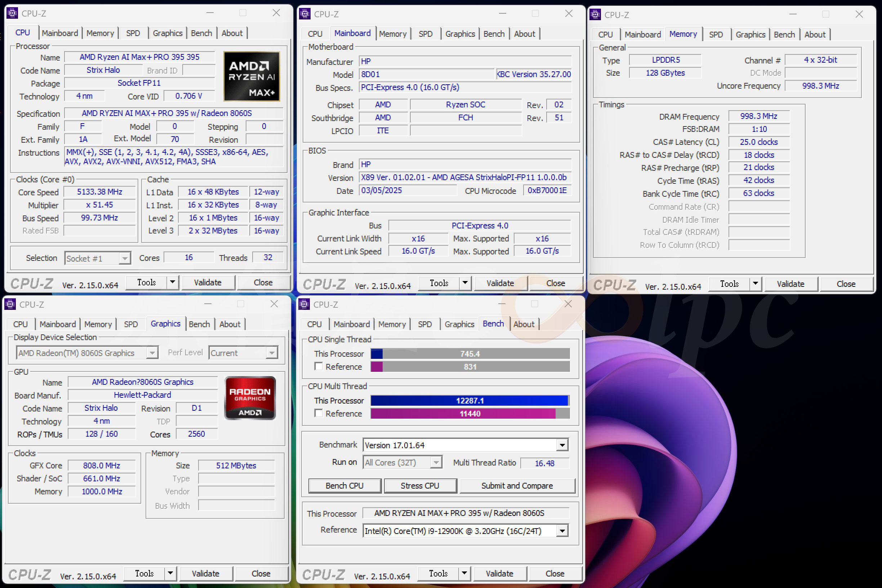Viewport: 882px width, 588px height.
Task: Click the Multi Thread Ratio value 16.48
Action: [544, 463]
